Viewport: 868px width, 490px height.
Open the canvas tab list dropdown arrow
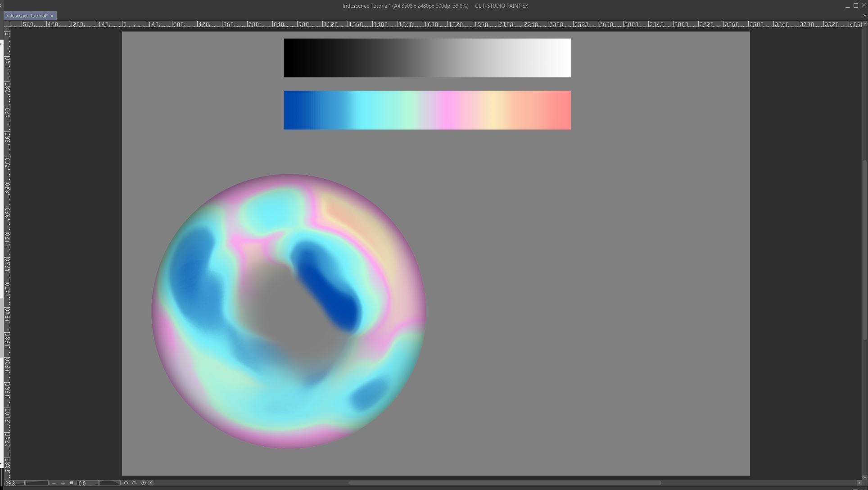coord(864,15)
